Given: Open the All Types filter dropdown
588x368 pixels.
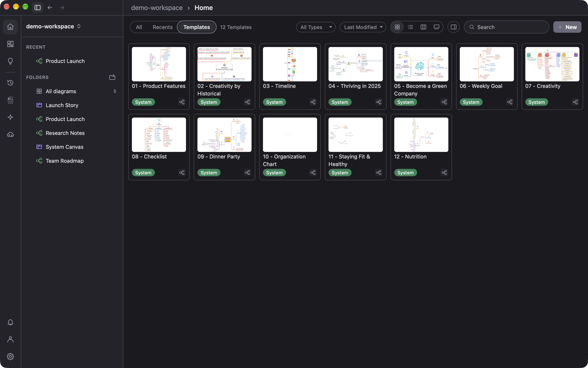Looking at the screenshot, I should point(316,27).
